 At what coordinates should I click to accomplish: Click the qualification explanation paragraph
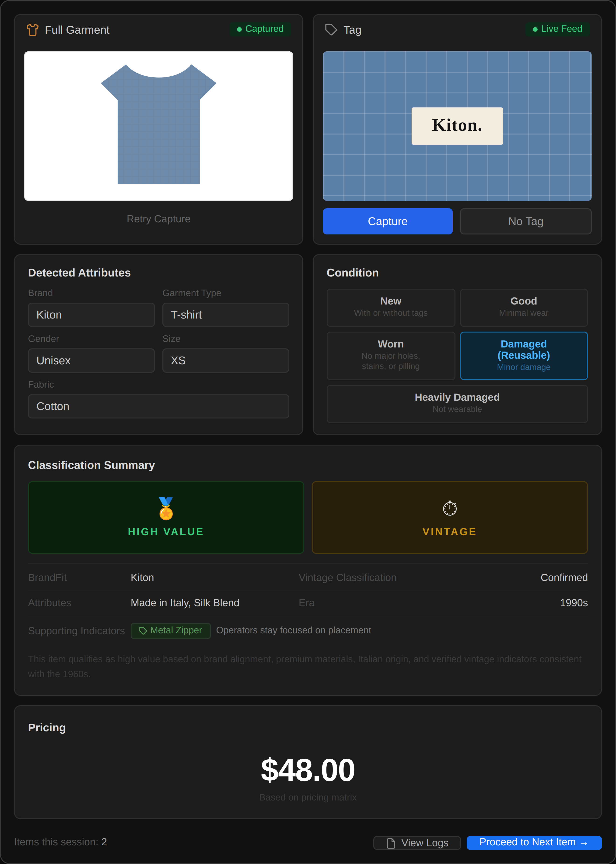click(x=304, y=667)
